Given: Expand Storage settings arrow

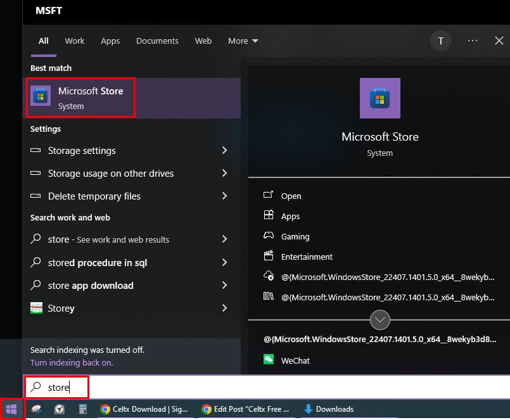Looking at the screenshot, I should [224, 151].
